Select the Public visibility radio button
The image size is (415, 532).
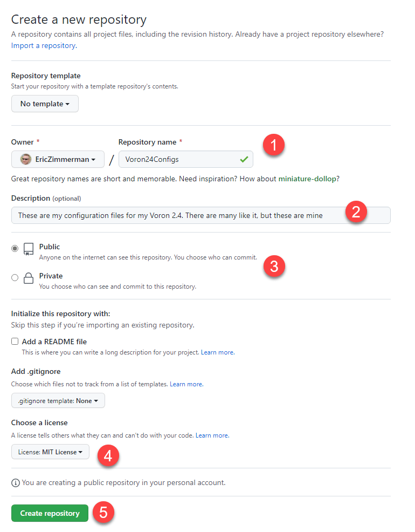pyautogui.click(x=15, y=248)
